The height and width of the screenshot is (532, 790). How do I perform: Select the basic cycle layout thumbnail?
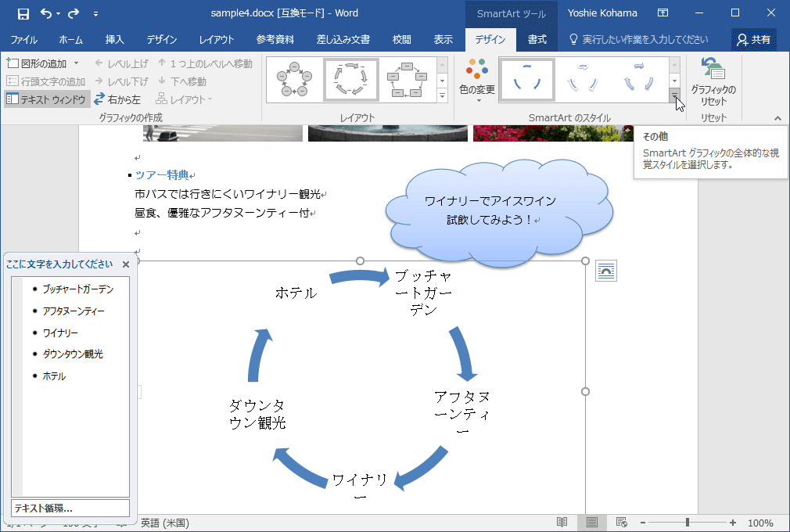point(295,80)
